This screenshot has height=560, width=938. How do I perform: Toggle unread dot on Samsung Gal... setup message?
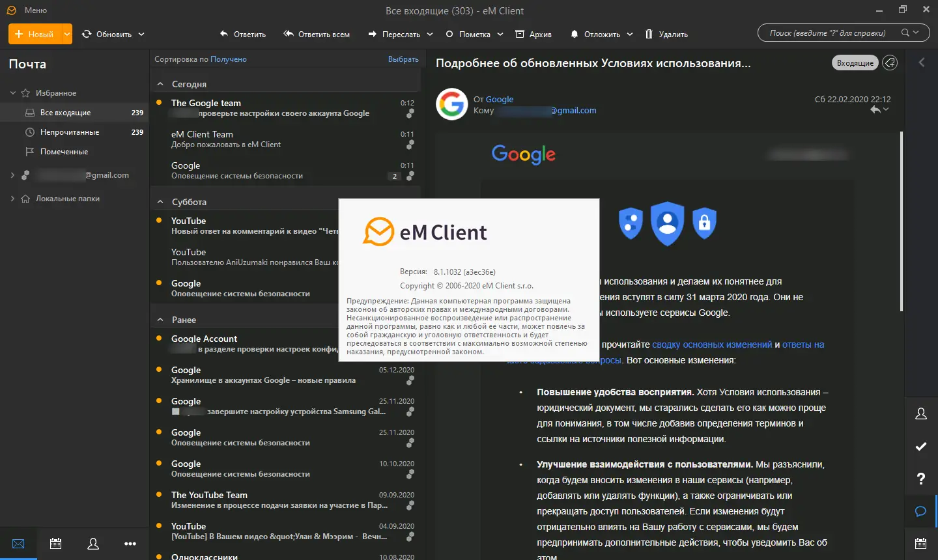click(x=159, y=400)
